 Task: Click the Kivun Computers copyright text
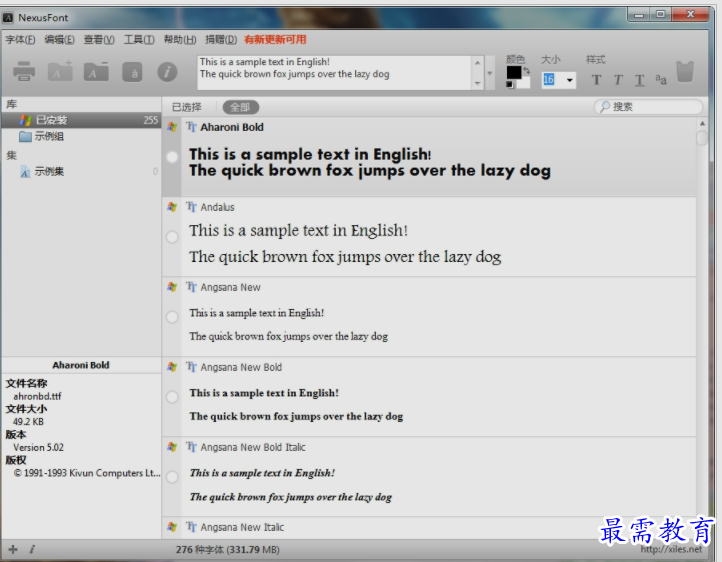tap(87, 473)
